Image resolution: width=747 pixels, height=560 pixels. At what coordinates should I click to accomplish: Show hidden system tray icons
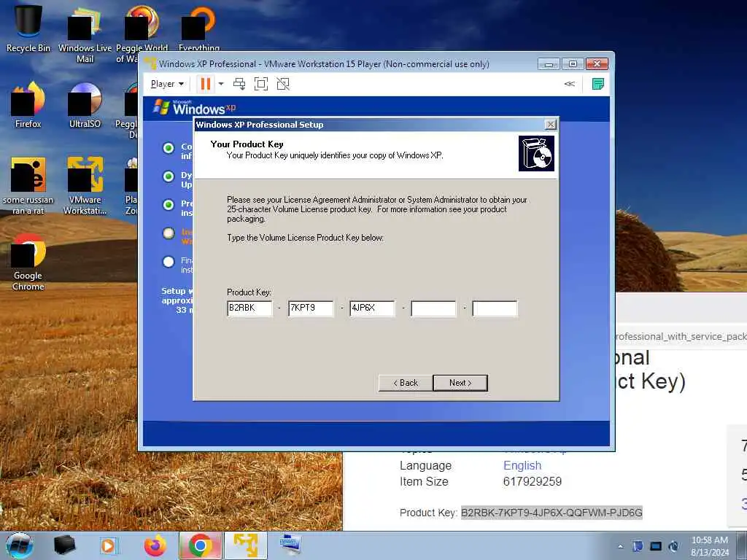click(x=620, y=546)
